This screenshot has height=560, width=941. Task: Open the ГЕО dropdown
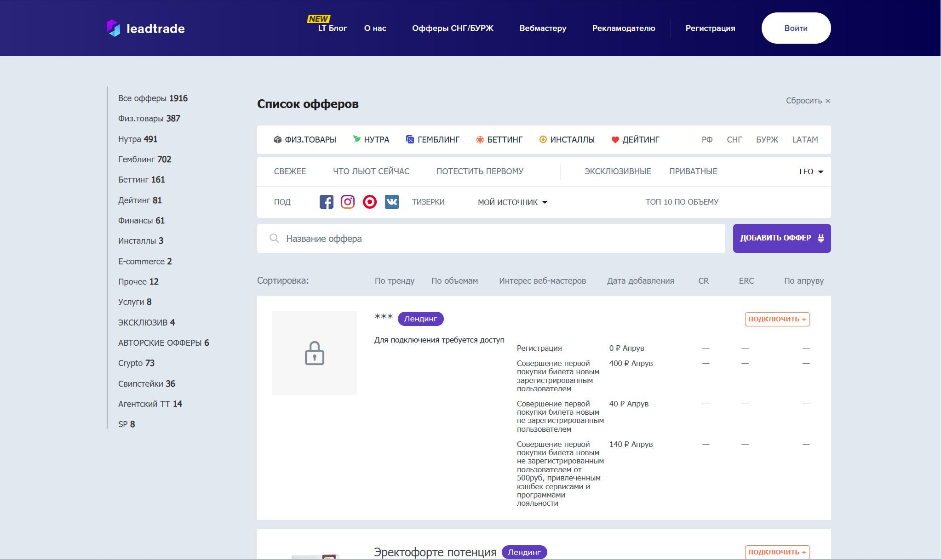(811, 171)
